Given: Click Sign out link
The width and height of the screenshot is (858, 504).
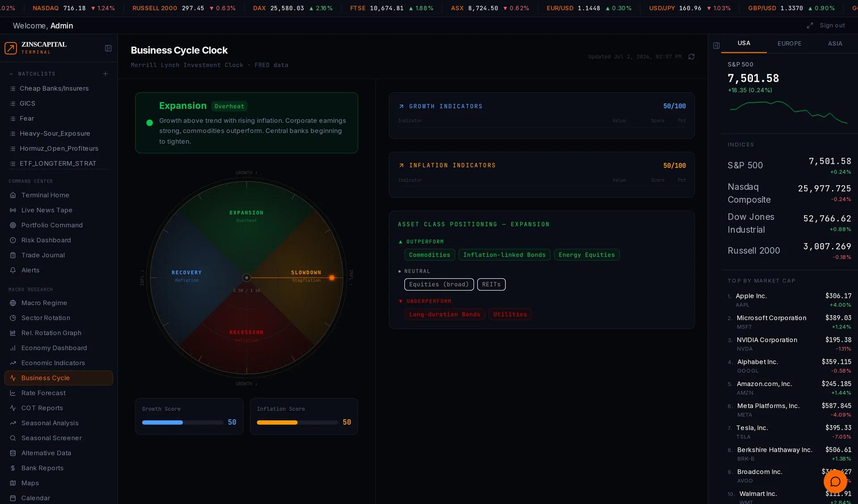Looking at the screenshot, I should coord(832,25).
